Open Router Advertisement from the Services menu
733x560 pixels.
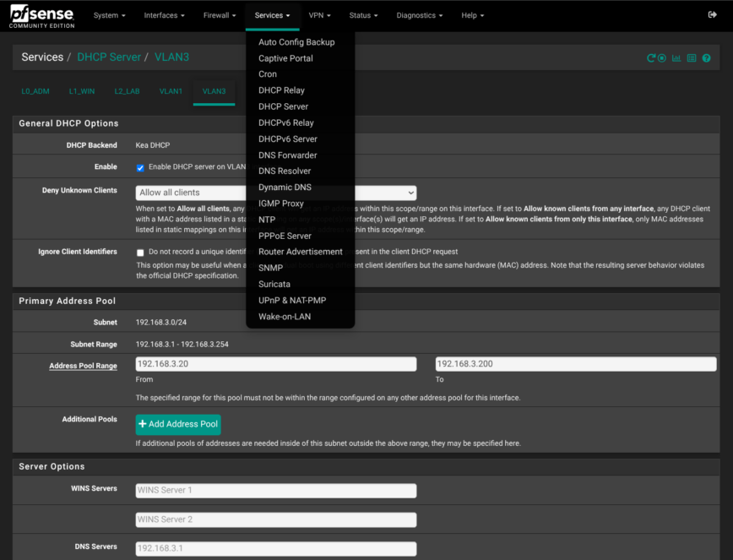point(301,252)
